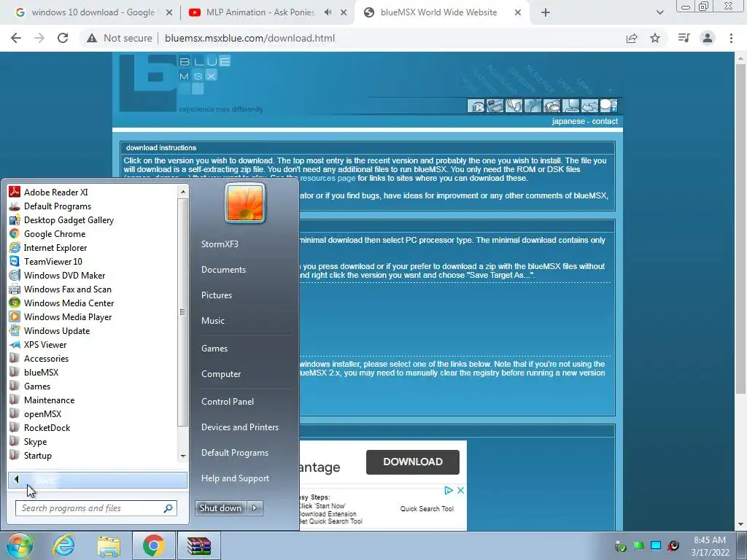This screenshot has height=560, width=747.
Task: Click the Windows Start orb
Action: (19, 545)
